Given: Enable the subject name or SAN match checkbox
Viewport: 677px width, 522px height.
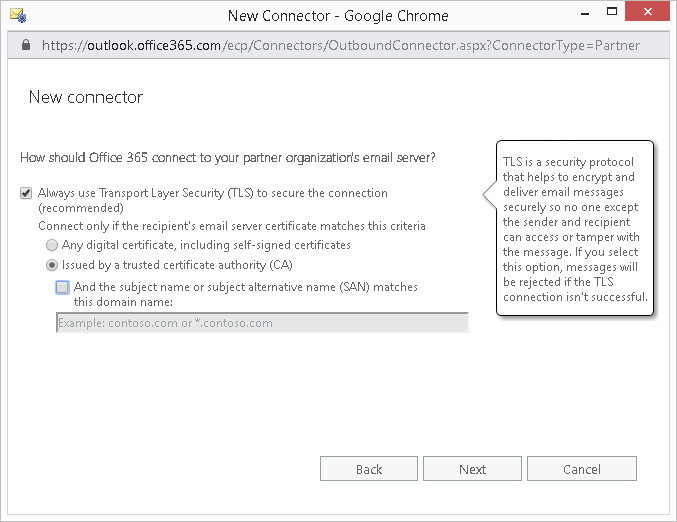Looking at the screenshot, I should (63, 288).
